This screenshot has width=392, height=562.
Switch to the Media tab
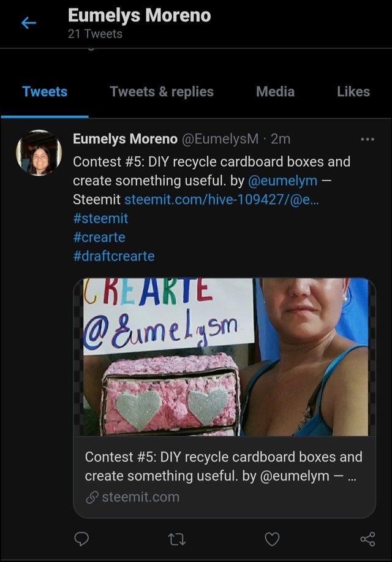click(x=275, y=92)
